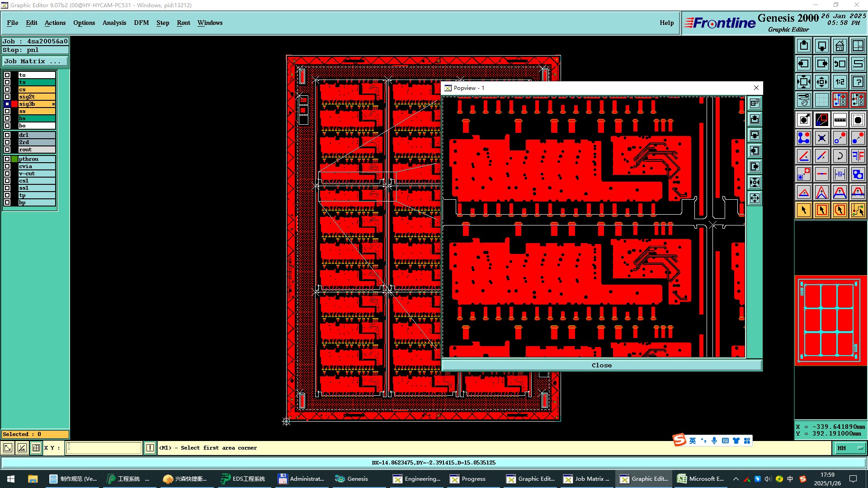Toggle the ts layer checkbox

click(x=7, y=82)
